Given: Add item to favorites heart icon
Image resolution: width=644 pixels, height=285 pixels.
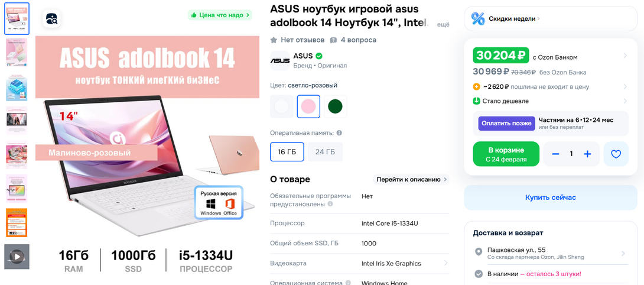Looking at the screenshot, I should pos(616,154).
